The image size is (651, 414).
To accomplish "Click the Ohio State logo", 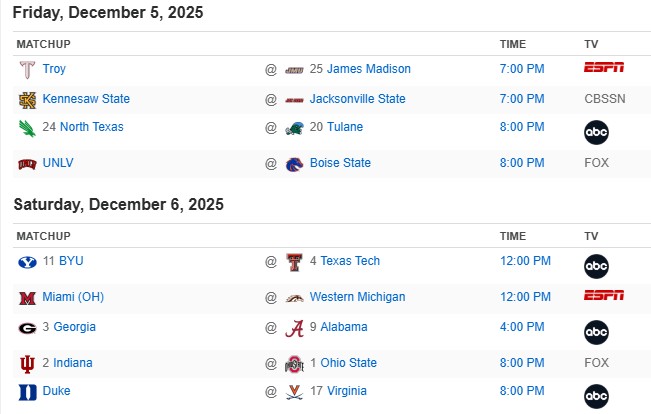I will pyautogui.click(x=294, y=364).
